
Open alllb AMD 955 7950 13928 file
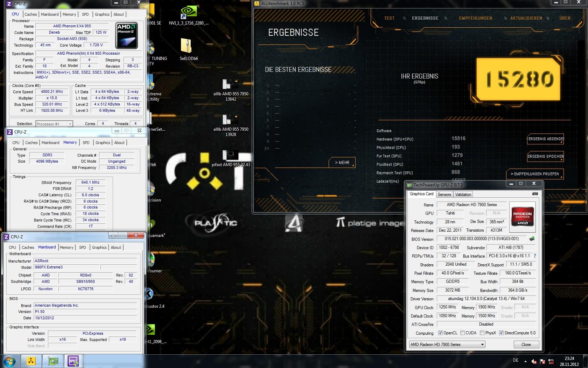pyautogui.click(x=231, y=125)
